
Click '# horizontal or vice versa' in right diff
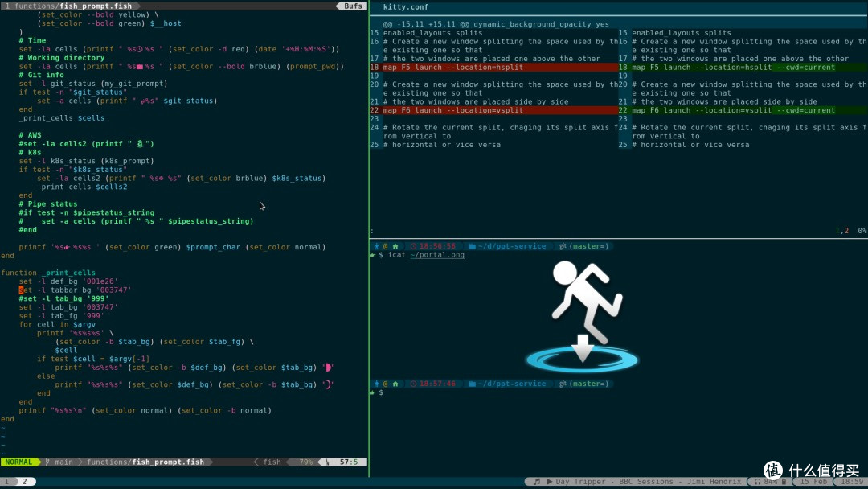point(690,145)
